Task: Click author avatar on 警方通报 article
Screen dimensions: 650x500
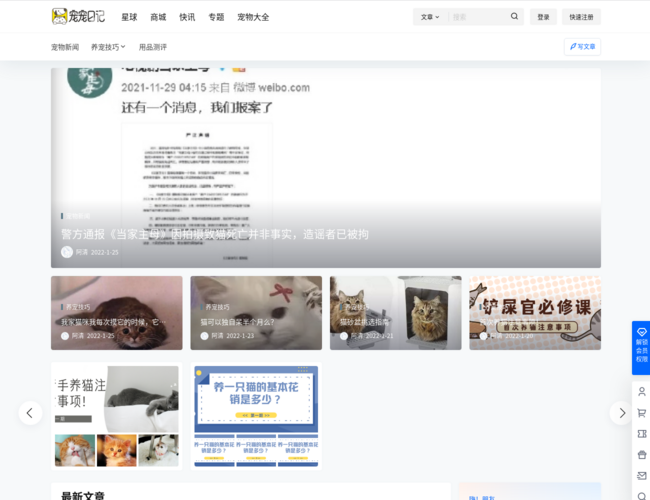Action: (67, 252)
